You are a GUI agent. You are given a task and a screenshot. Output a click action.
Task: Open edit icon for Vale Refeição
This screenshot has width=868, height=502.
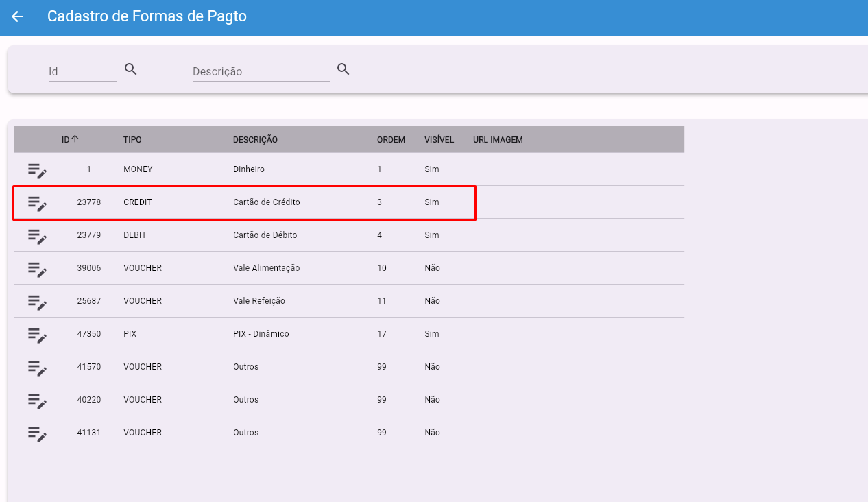point(37,301)
